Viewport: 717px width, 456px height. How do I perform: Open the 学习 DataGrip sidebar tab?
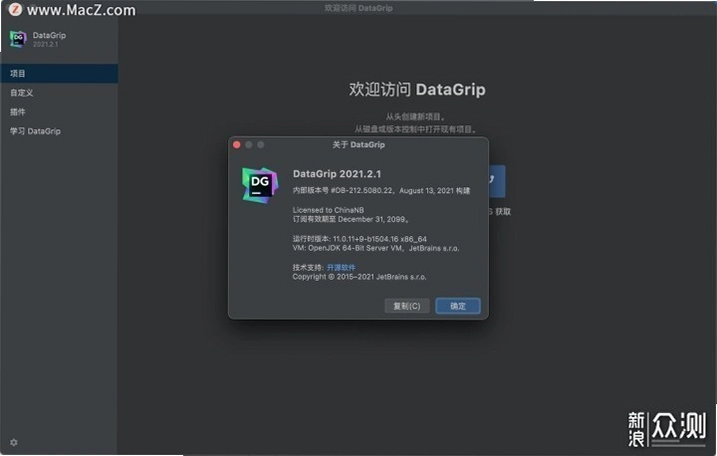pos(59,131)
